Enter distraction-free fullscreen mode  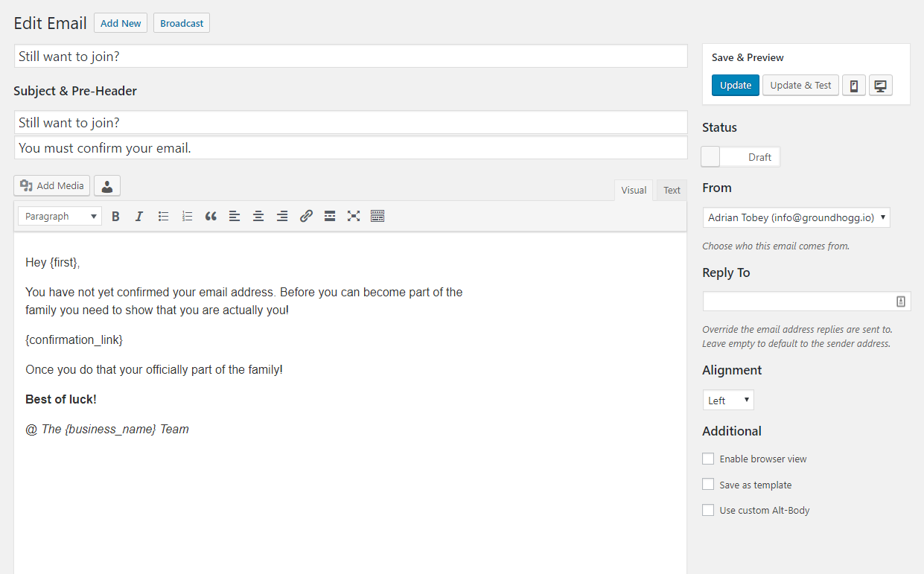tap(354, 217)
